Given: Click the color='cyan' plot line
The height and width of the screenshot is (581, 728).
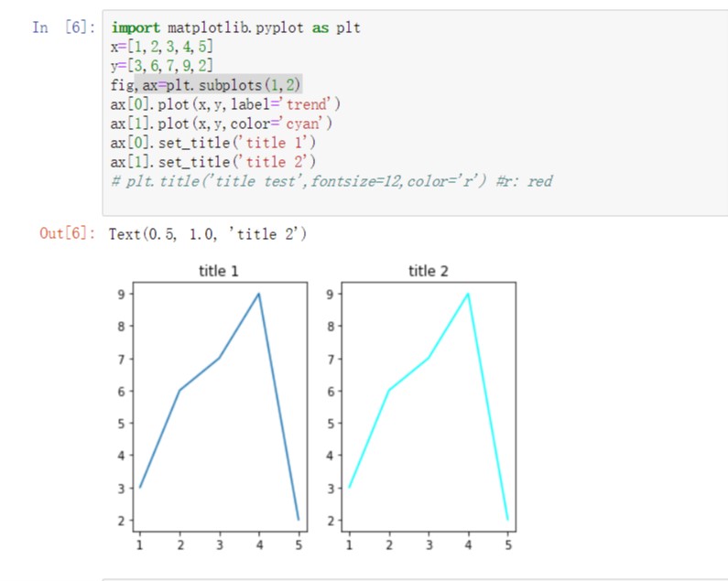Looking at the screenshot, I should [x=221, y=124].
